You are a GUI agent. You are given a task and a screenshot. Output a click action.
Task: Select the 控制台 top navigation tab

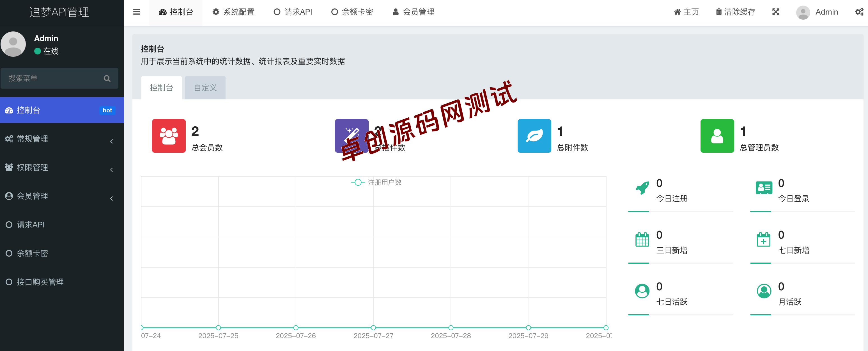(x=176, y=12)
